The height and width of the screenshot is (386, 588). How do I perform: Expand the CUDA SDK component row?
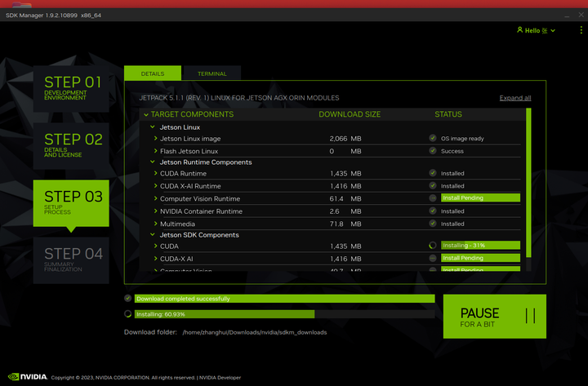coord(156,246)
